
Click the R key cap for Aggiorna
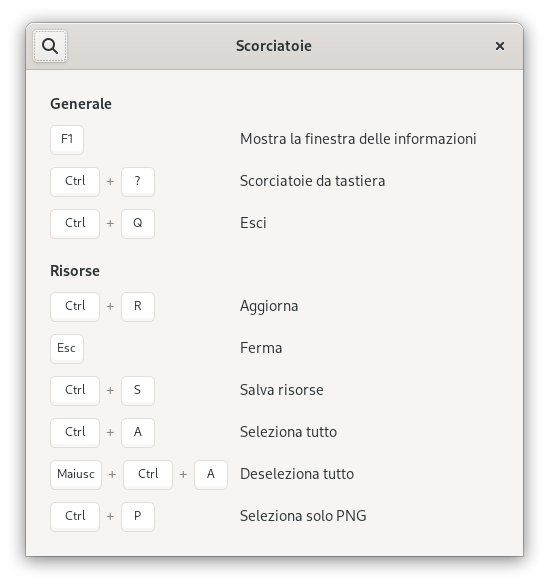click(x=138, y=306)
